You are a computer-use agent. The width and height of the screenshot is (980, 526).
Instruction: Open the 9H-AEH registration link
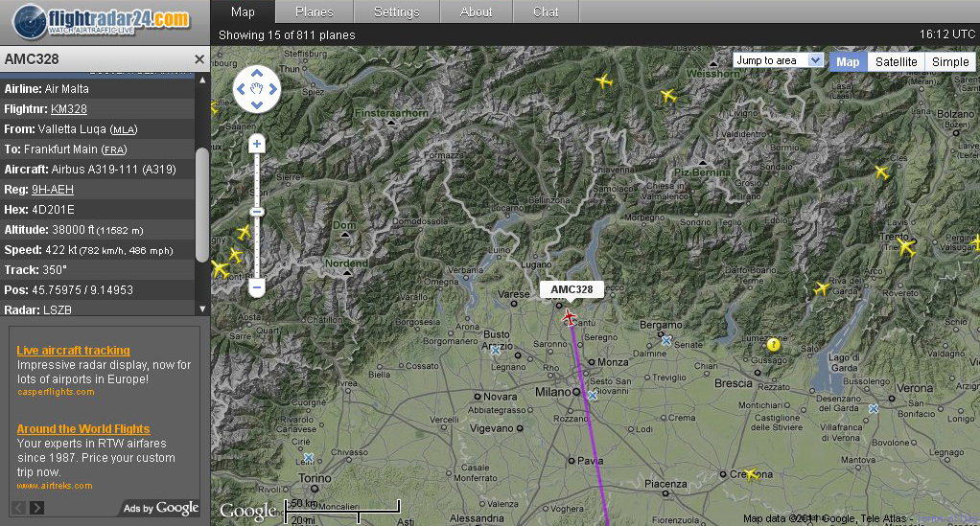[x=53, y=190]
